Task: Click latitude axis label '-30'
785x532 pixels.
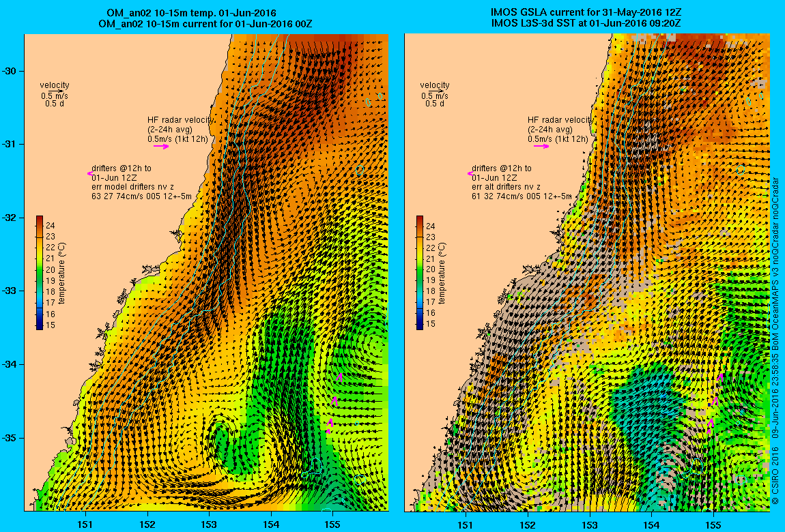Action: (x=10, y=71)
